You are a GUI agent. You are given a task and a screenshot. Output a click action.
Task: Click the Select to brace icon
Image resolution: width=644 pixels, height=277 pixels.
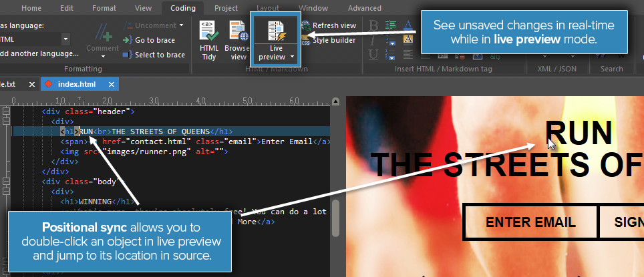128,55
